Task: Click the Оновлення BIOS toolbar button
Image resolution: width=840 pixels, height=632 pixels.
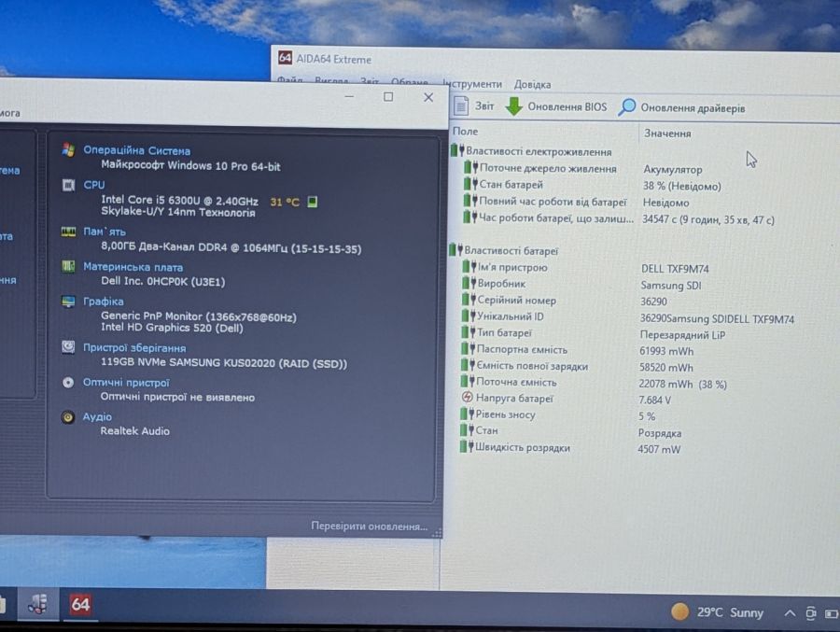Action: point(556,106)
